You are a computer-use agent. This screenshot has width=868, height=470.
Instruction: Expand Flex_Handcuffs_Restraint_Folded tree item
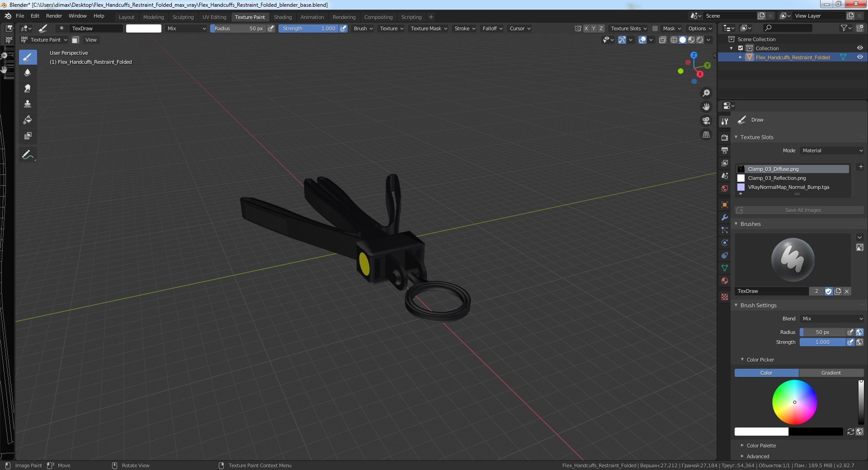(x=741, y=57)
